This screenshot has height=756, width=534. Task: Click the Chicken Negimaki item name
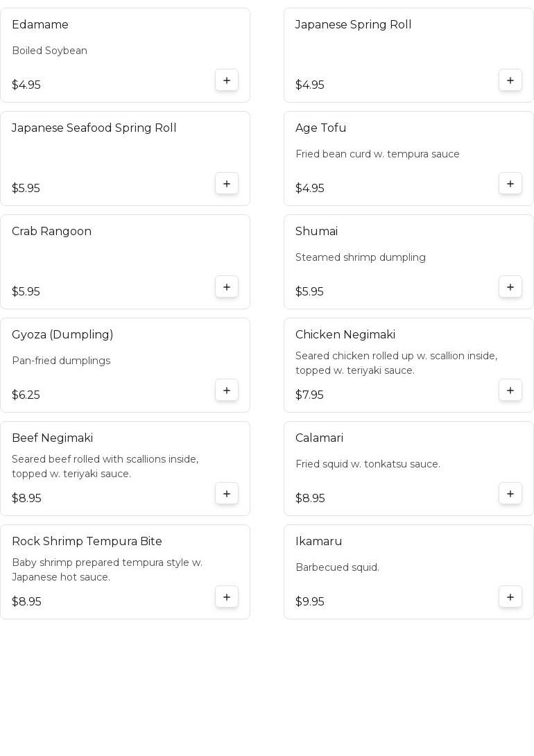click(x=345, y=334)
